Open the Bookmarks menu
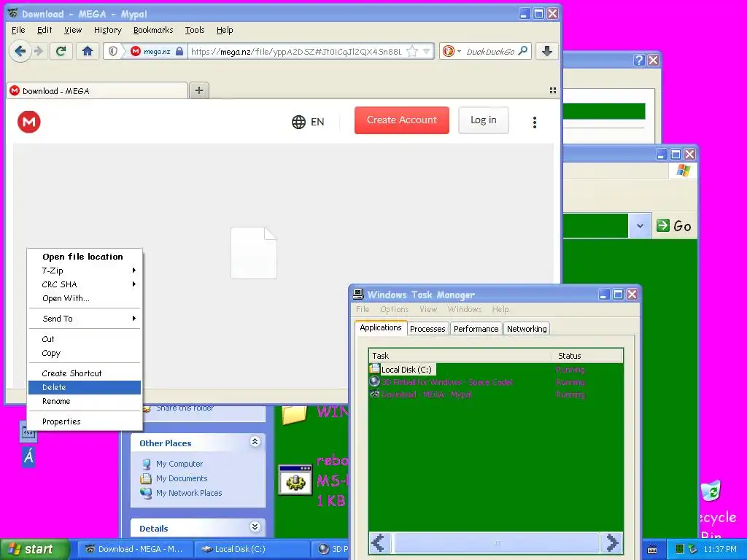The width and height of the screenshot is (747, 560). click(153, 30)
